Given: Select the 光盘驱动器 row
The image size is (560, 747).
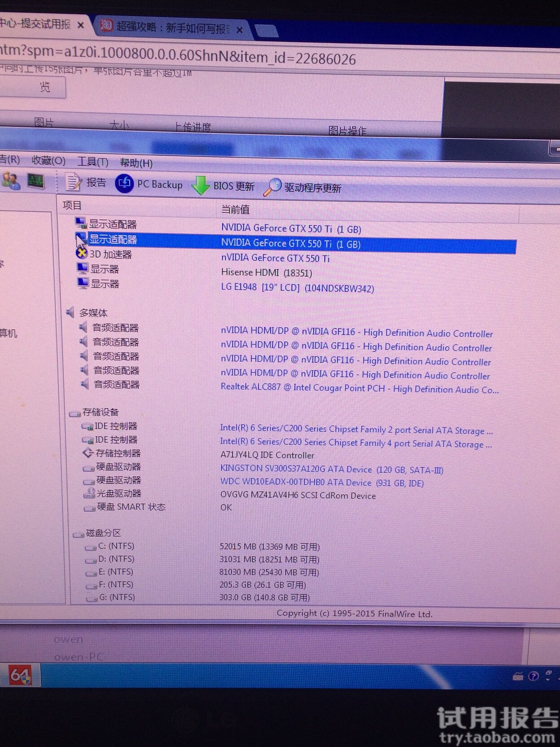Looking at the screenshot, I should click(x=112, y=493).
